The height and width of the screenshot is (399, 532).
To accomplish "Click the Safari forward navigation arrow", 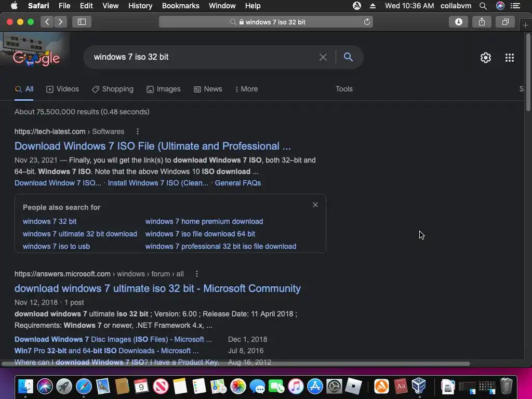I will coord(60,22).
